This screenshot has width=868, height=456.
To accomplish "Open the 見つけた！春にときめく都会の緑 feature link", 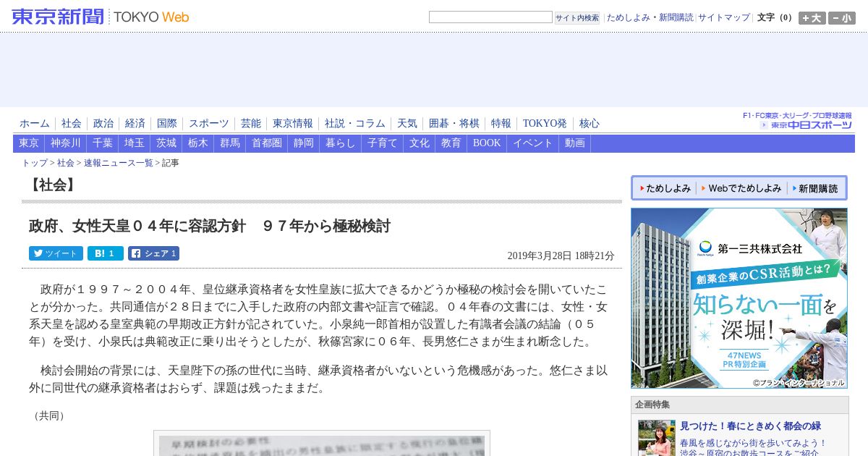I will 750,426.
